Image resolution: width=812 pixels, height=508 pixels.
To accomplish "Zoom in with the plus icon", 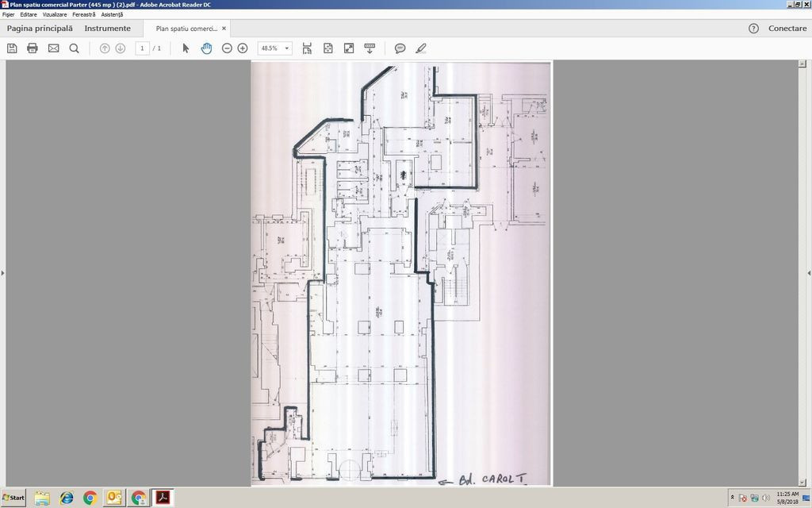I will (x=243, y=48).
